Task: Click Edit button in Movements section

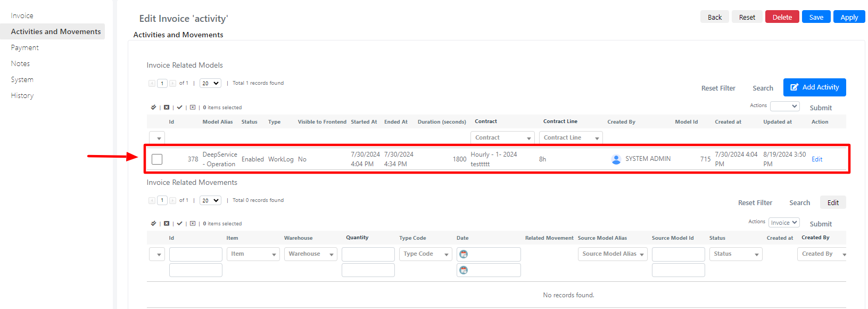Action: [833, 202]
